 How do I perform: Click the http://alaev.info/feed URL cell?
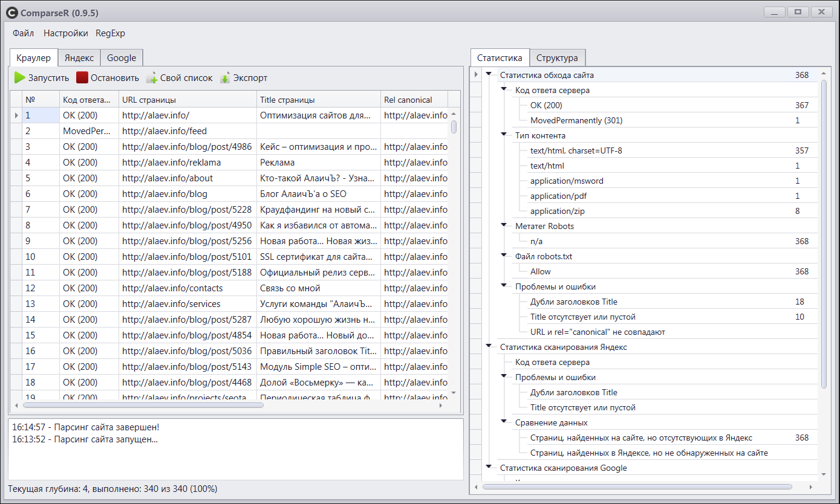(187, 131)
